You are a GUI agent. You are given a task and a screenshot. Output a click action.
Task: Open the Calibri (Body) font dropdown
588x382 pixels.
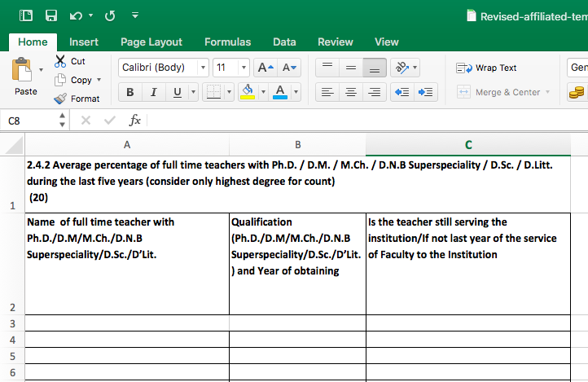click(204, 68)
